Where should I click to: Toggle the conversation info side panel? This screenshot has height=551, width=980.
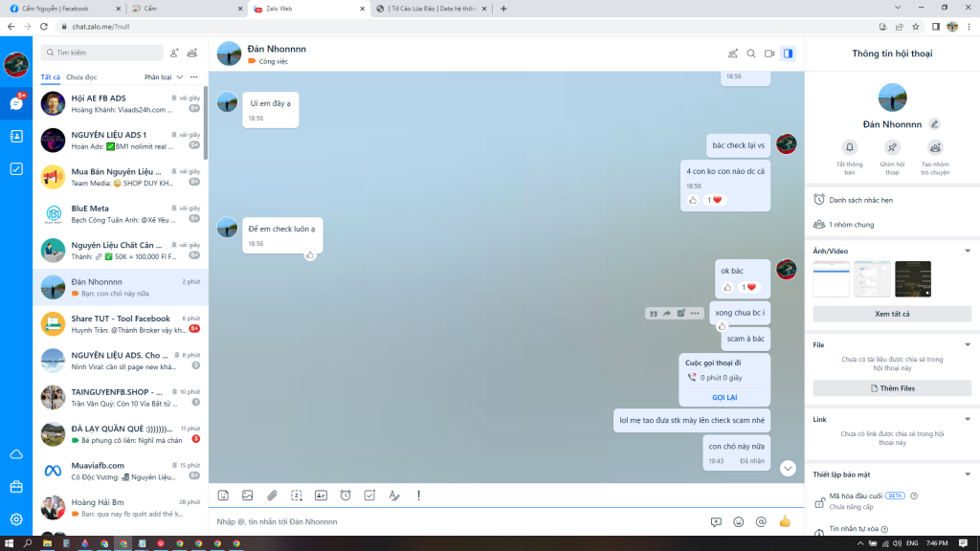[788, 54]
